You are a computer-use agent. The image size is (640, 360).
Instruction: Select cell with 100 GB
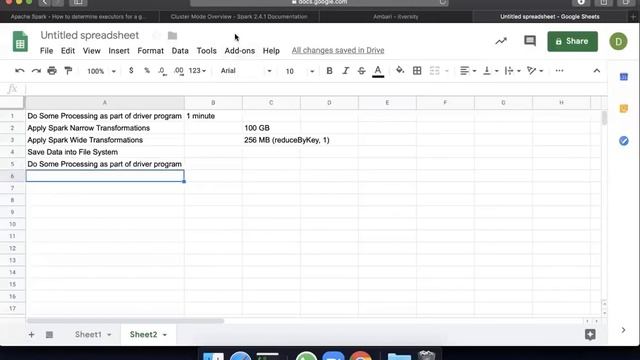[271, 128]
